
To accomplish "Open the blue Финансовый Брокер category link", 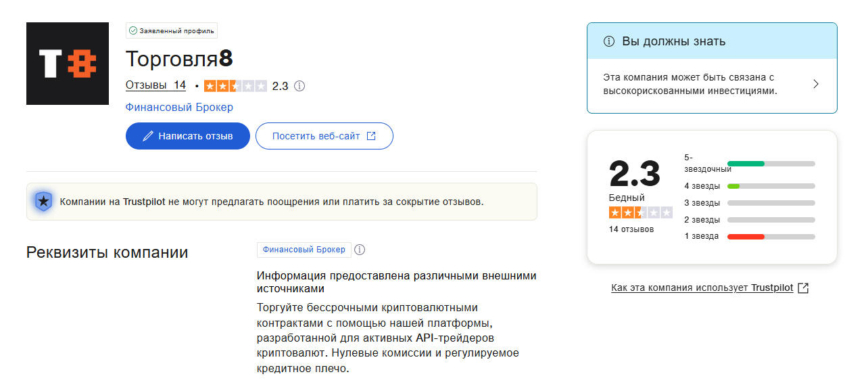I will tap(179, 108).
